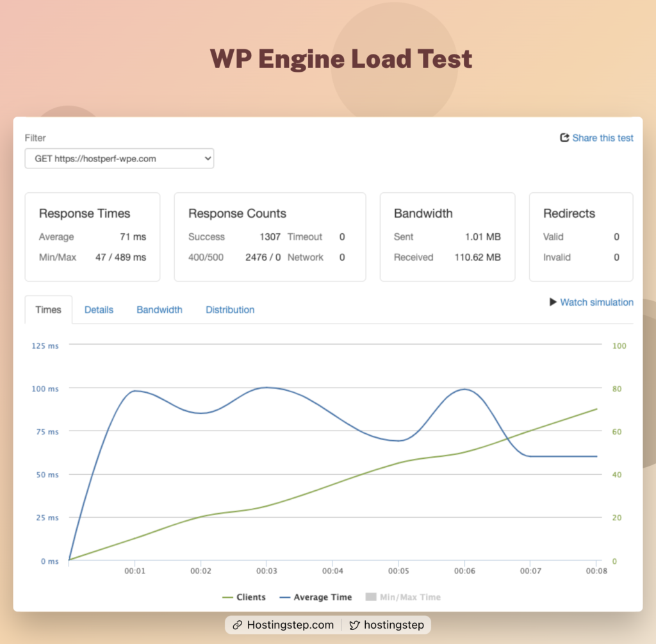
Task: Click the Response Times heading
Action: pyautogui.click(x=85, y=213)
